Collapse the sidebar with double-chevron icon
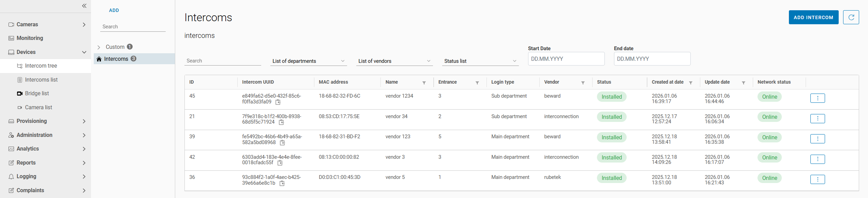 pyautogui.click(x=84, y=6)
